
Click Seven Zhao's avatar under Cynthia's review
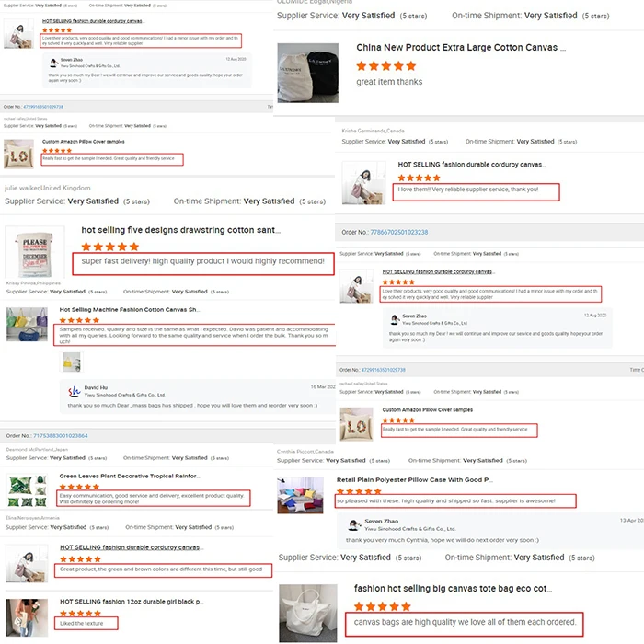pos(353,524)
